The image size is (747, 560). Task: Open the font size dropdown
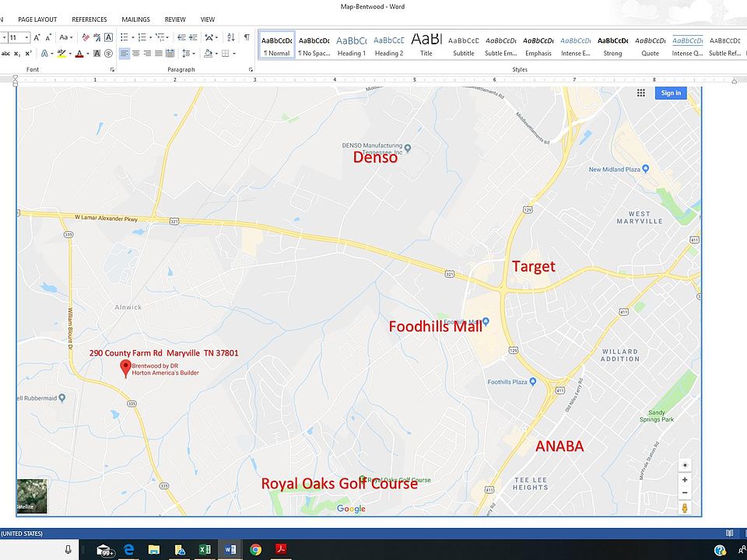pos(26,37)
